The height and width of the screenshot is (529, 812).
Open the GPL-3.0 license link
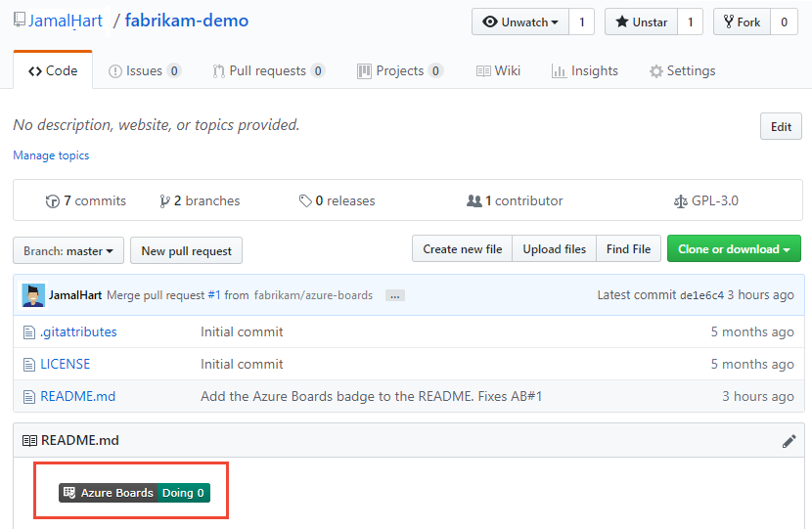coord(706,200)
